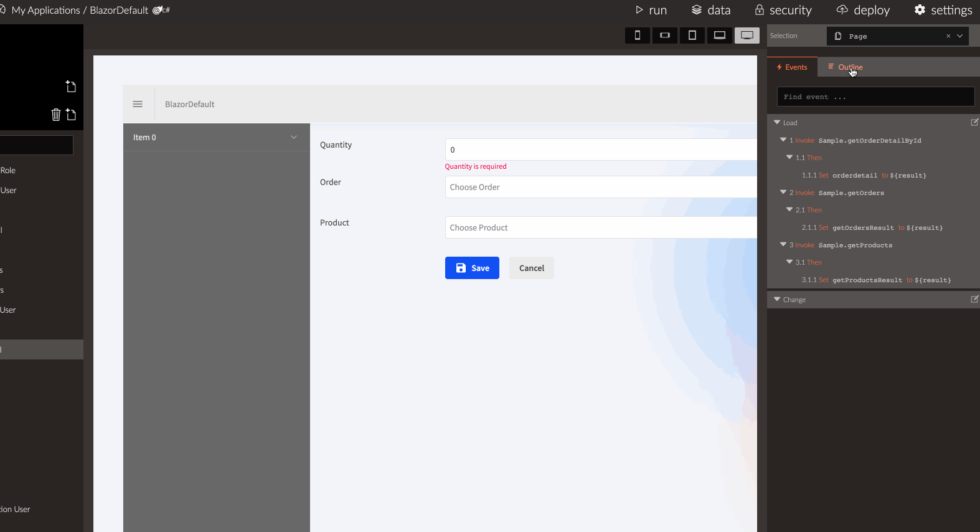Switch preview to phone portrait view
The height and width of the screenshot is (532, 980).
637,36
